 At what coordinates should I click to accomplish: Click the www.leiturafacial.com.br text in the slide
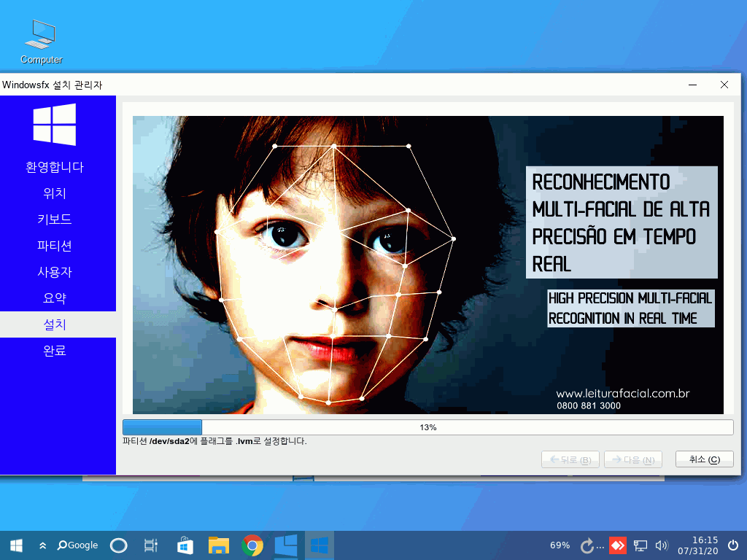[x=623, y=394]
